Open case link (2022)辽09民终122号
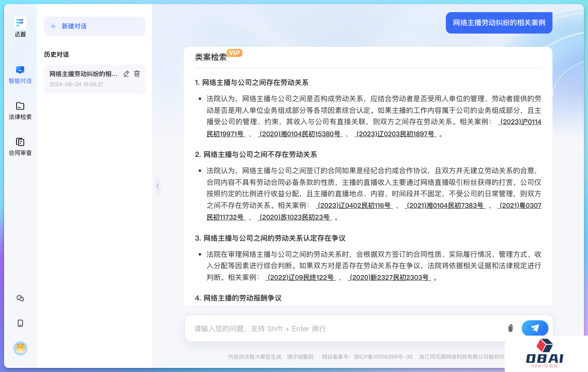Image resolution: width=588 pixels, height=372 pixels. pos(301,277)
